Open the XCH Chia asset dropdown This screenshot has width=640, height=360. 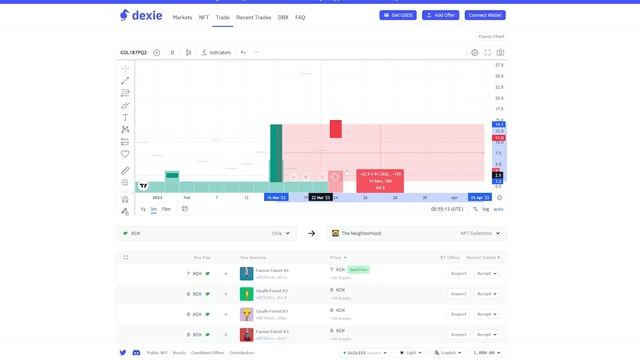tap(206, 233)
